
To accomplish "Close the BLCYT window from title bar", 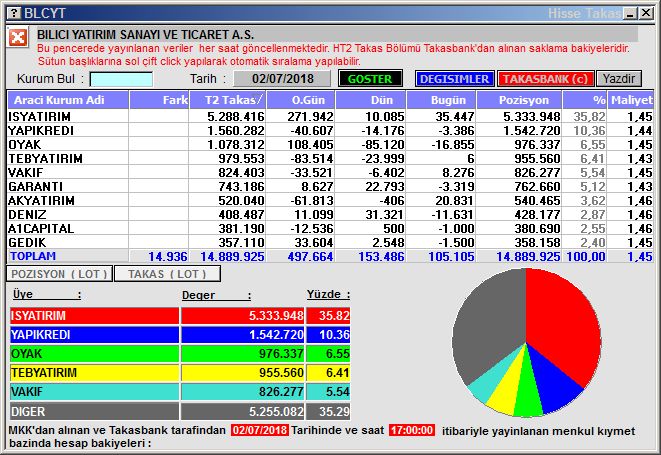I will tap(646, 13).
